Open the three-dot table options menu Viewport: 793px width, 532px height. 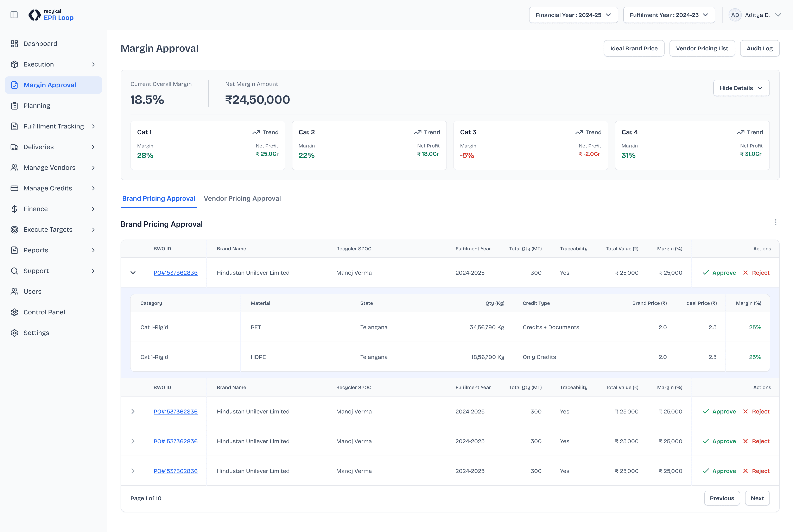point(775,222)
